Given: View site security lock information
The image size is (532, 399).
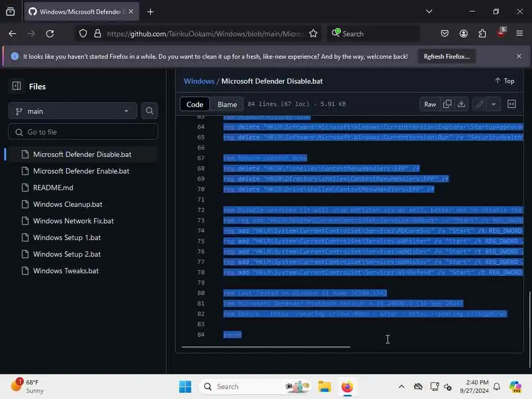Looking at the screenshot, I should [97, 34].
